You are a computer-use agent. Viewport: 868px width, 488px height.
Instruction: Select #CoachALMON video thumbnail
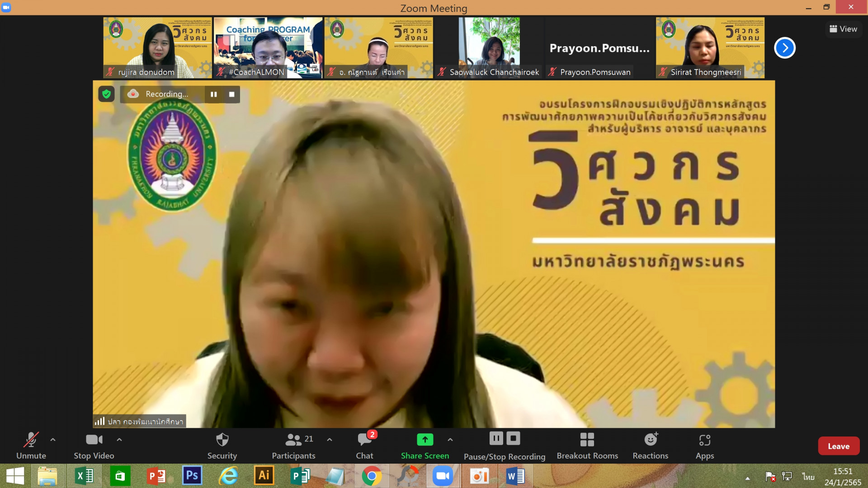268,48
